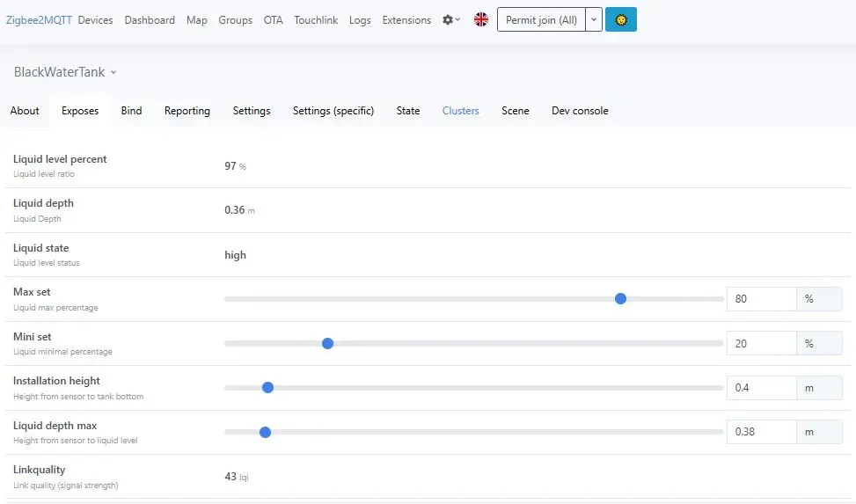Open the Touchlink menu item
Screen dimensions: 856x504
[316, 20]
